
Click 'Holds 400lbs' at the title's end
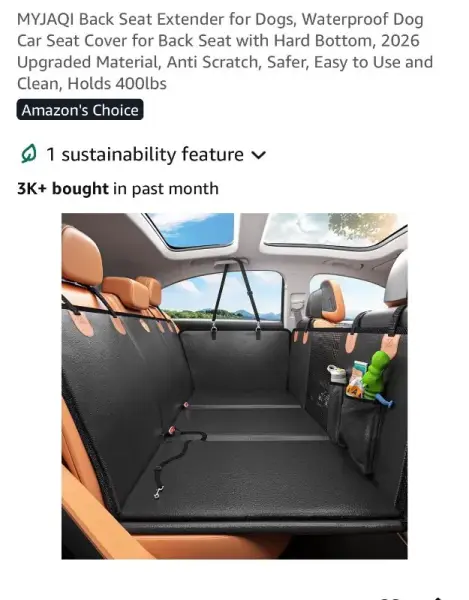pyautogui.click(x=117, y=83)
